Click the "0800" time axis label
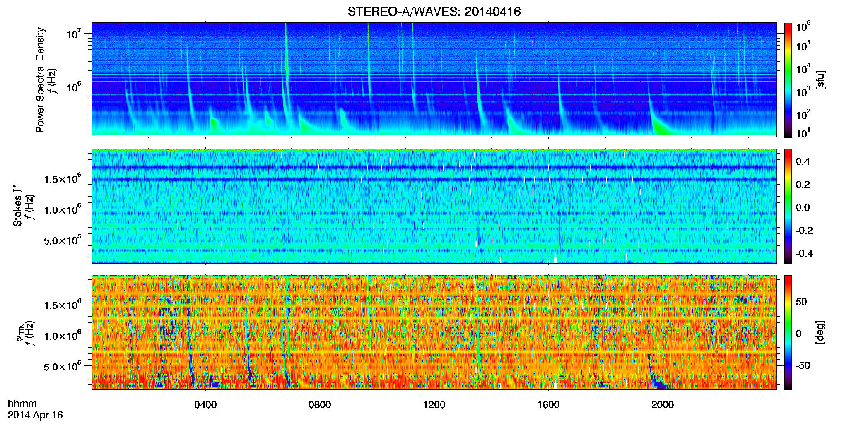 320,405
